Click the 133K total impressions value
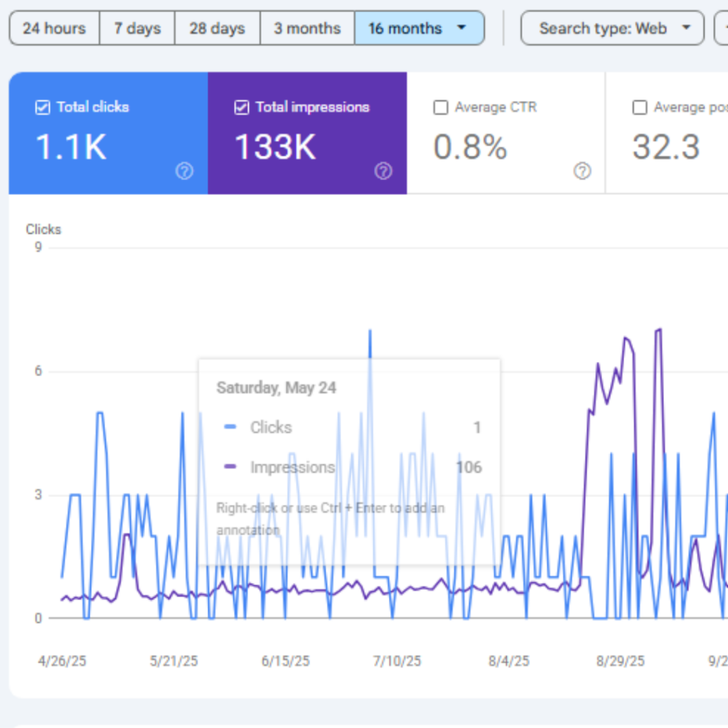 tap(275, 147)
